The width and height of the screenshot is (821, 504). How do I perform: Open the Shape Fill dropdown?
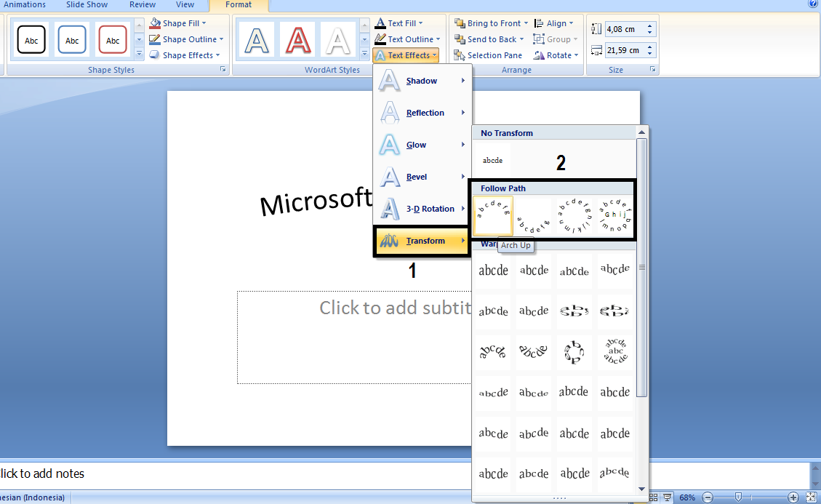click(x=178, y=23)
